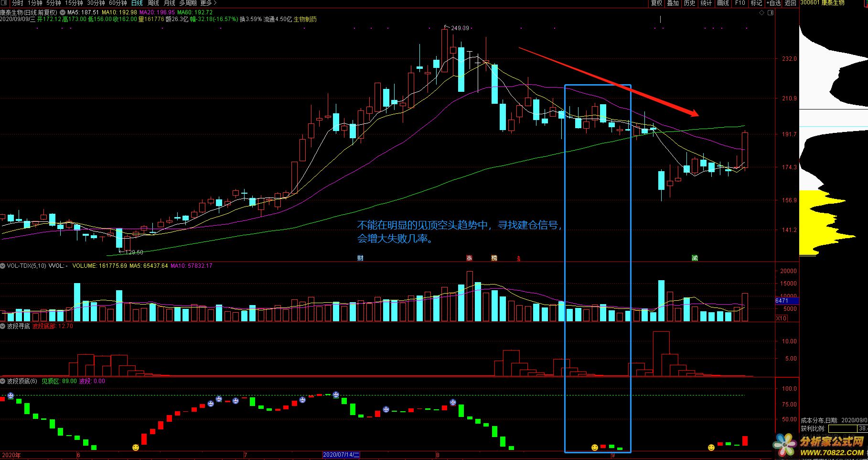Viewport: 868px width, 460px height.
Task: Click the smiley bottom signal near June
Action: 136,448
